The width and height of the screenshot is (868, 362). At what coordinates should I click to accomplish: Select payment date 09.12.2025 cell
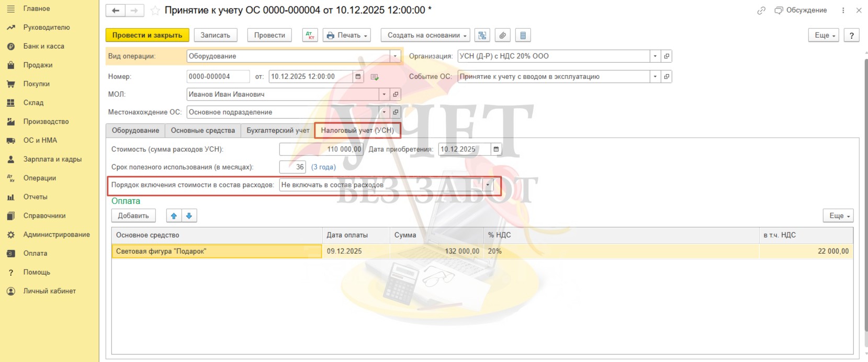coord(356,251)
